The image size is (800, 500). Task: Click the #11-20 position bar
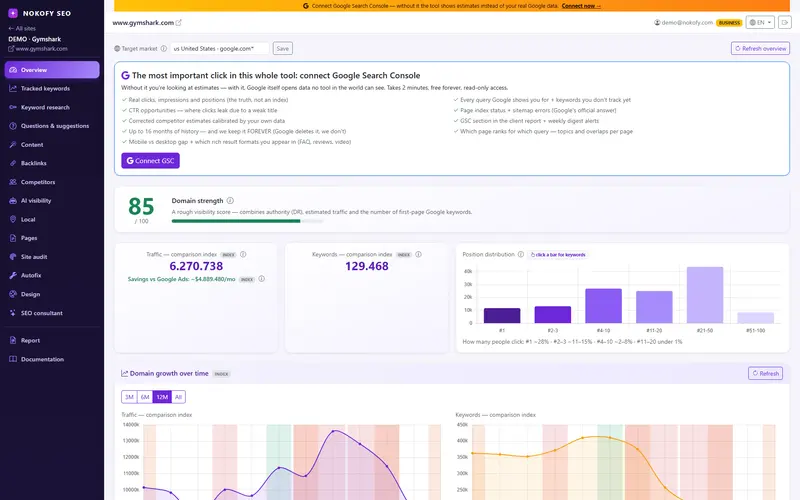(654, 307)
